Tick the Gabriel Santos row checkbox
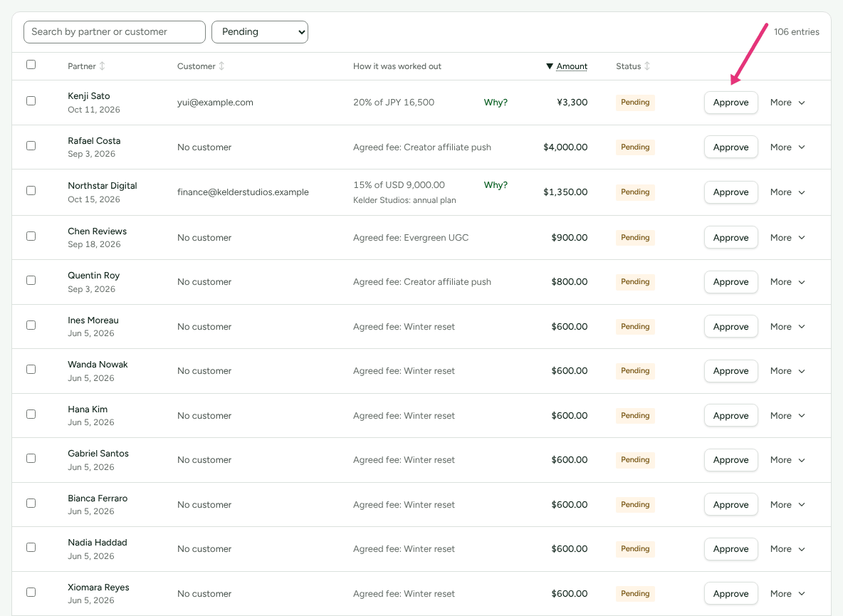843x616 pixels. (x=31, y=459)
